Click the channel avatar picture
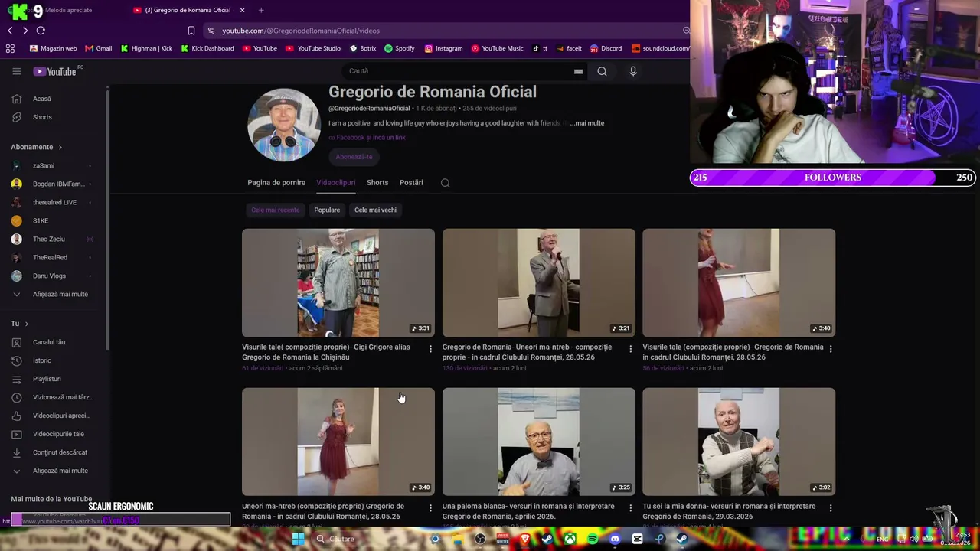980x551 pixels. pos(284,125)
